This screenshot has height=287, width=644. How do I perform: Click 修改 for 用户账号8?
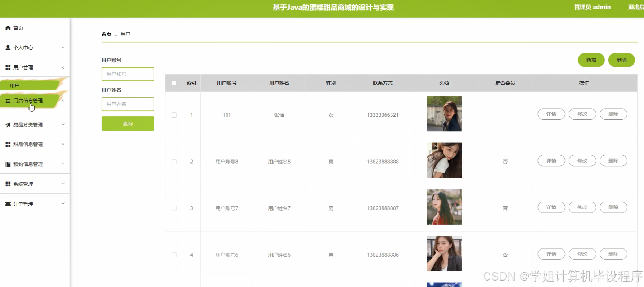tap(582, 161)
